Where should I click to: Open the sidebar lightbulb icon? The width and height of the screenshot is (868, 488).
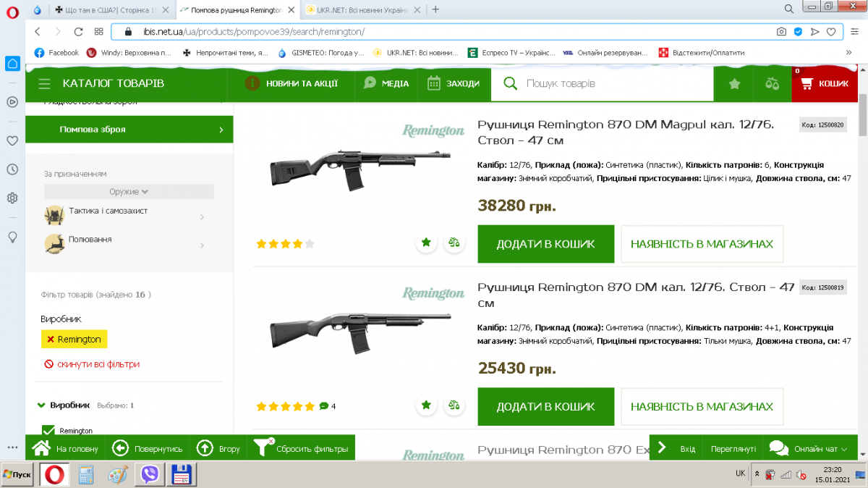12,237
